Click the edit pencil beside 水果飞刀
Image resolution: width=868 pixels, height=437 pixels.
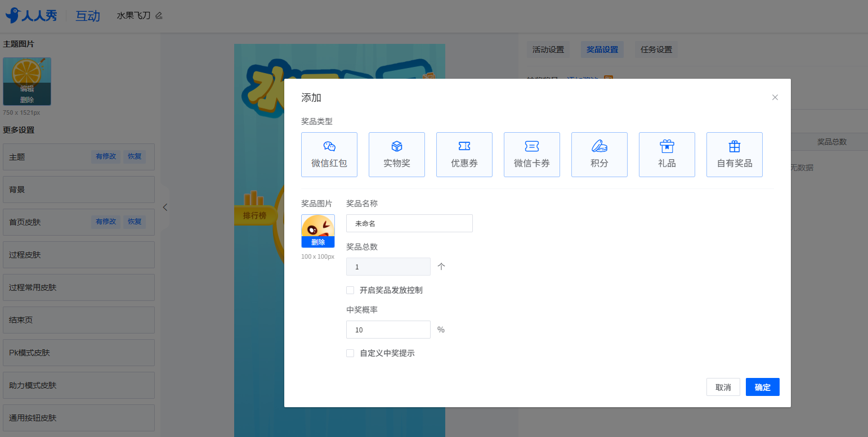[x=159, y=16]
